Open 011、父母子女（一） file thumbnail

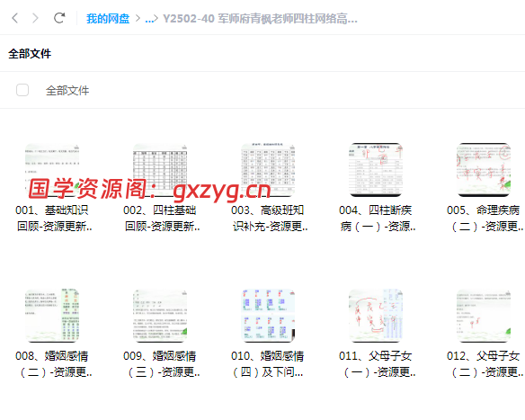click(376, 316)
